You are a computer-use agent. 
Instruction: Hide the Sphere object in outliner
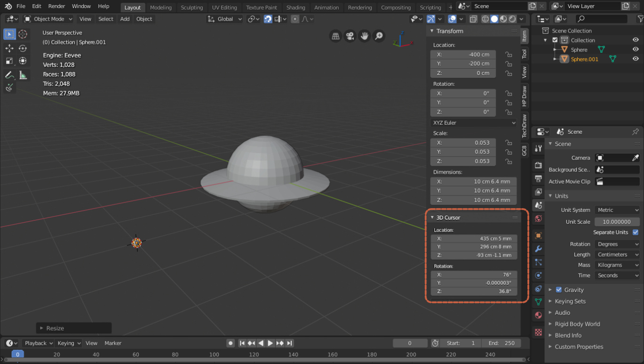(x=636, y=49)
